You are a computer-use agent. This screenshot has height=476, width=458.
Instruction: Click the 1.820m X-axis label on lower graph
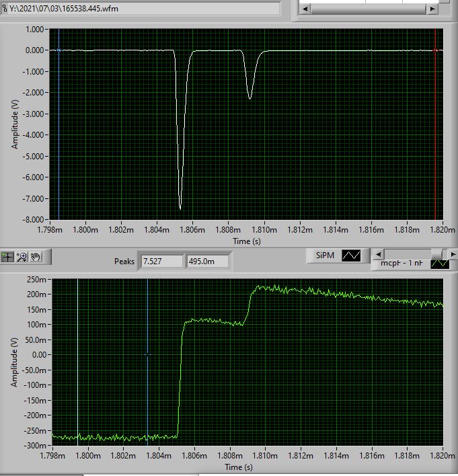click(x=443, y=456)
